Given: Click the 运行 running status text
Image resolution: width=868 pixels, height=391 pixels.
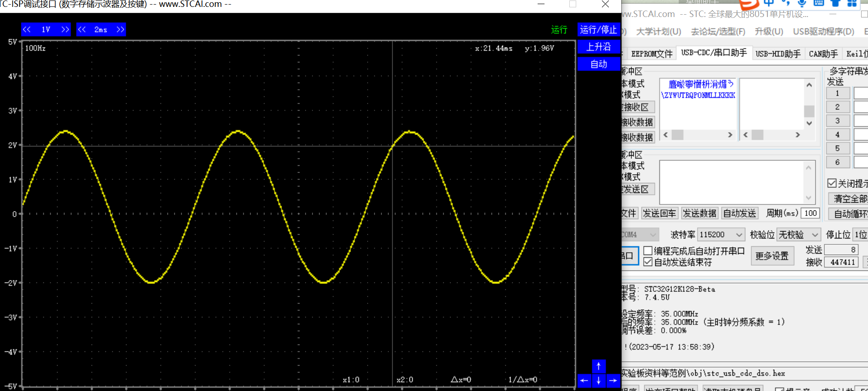Looking at the screenshot, I should [x=559, y=30].
